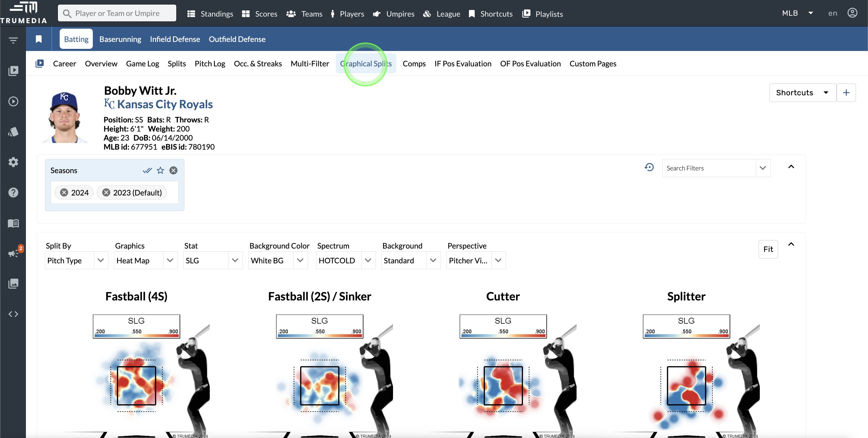The width and height of the screenshot is (868, 438).
Task: Click the reset filters history icon
Action: (649, 168)
